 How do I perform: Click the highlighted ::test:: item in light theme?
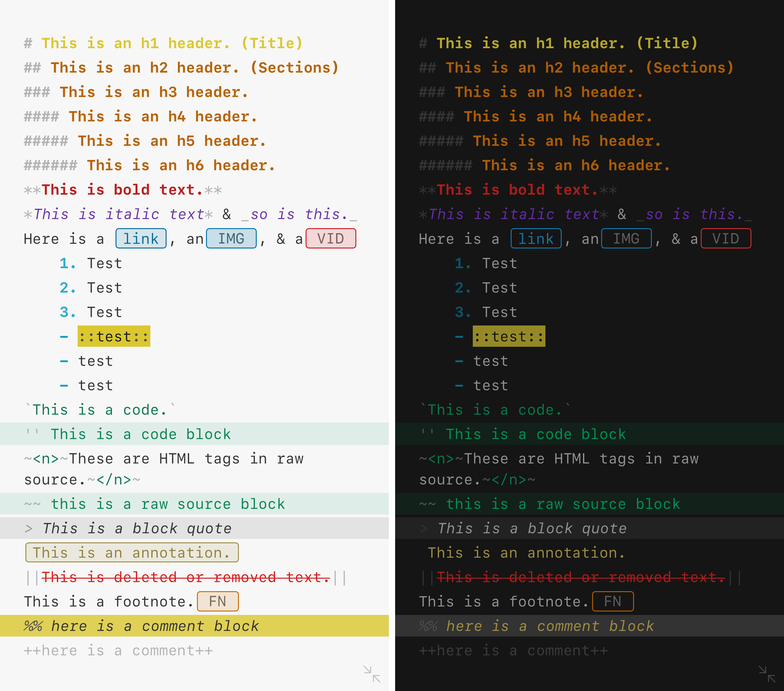click(114, 336)
